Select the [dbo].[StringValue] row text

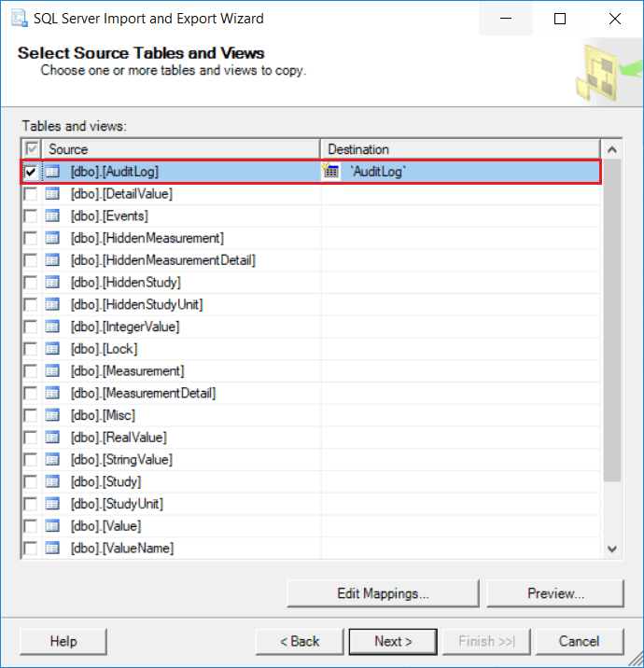tap(122, 460)
